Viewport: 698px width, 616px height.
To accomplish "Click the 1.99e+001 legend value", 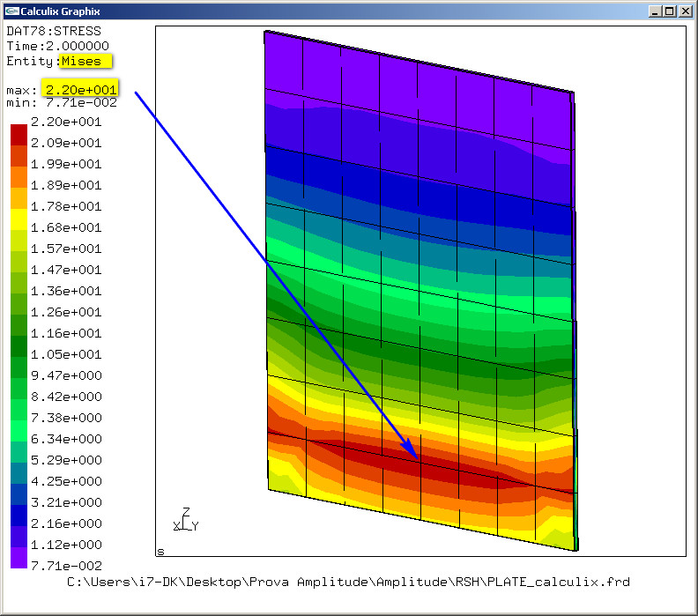I will pos(66,164).
